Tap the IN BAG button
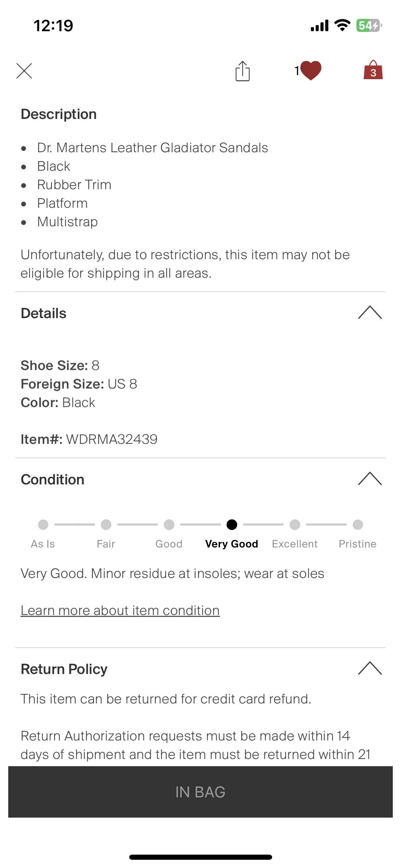The height and width of the screenshot is (868, 401). point(200,792)
